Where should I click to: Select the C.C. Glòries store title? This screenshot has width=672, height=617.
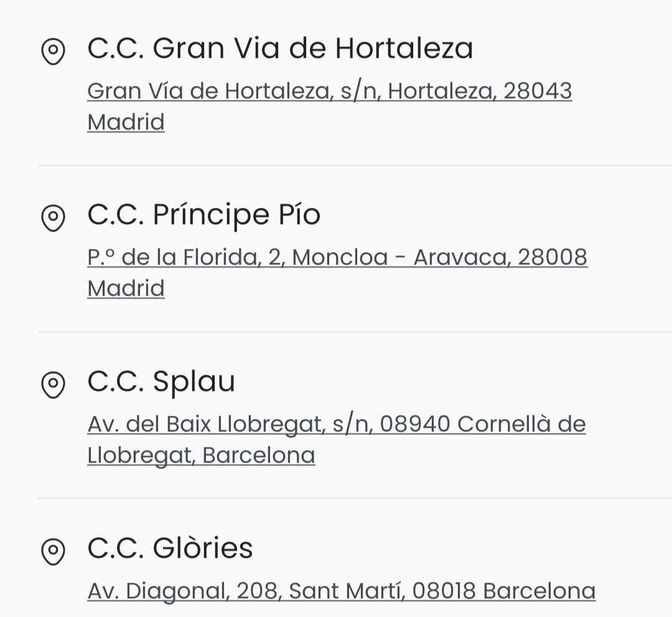170,547
